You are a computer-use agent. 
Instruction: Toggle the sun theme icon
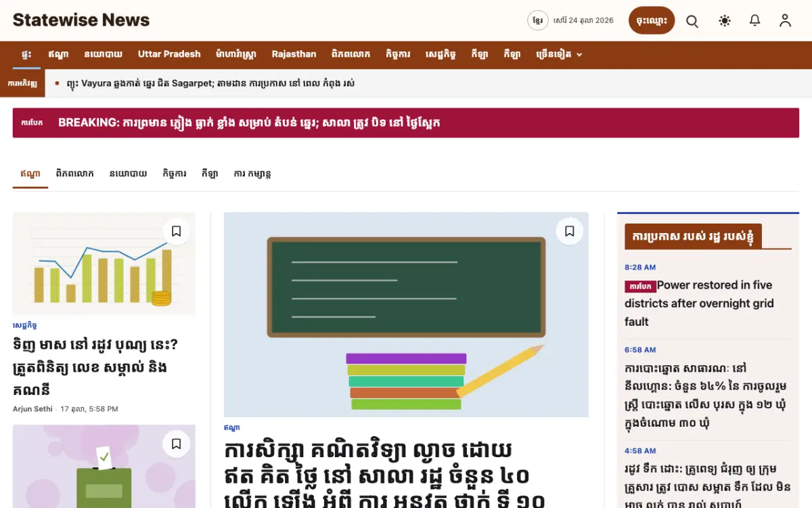click(x=725, y=20)
